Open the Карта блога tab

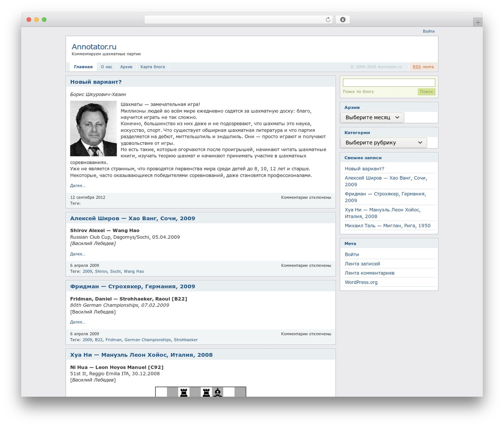click(153, 67)
